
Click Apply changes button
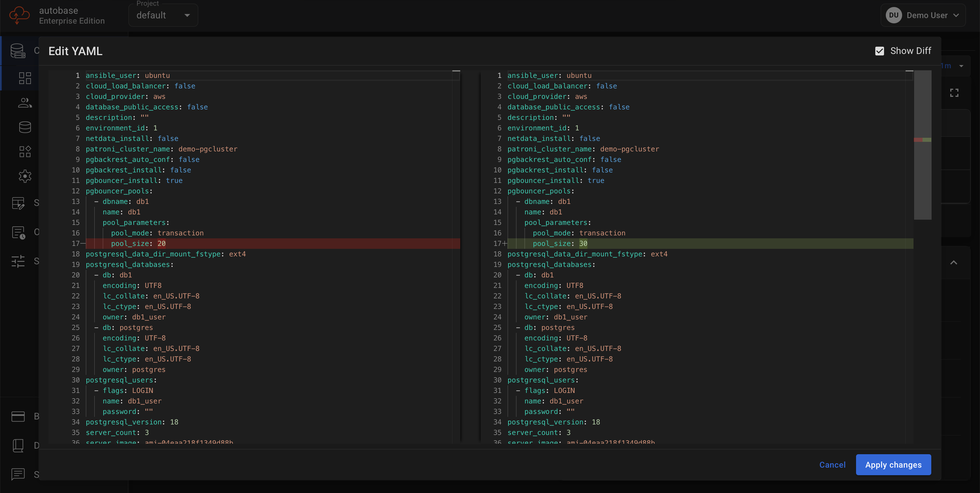893,464
